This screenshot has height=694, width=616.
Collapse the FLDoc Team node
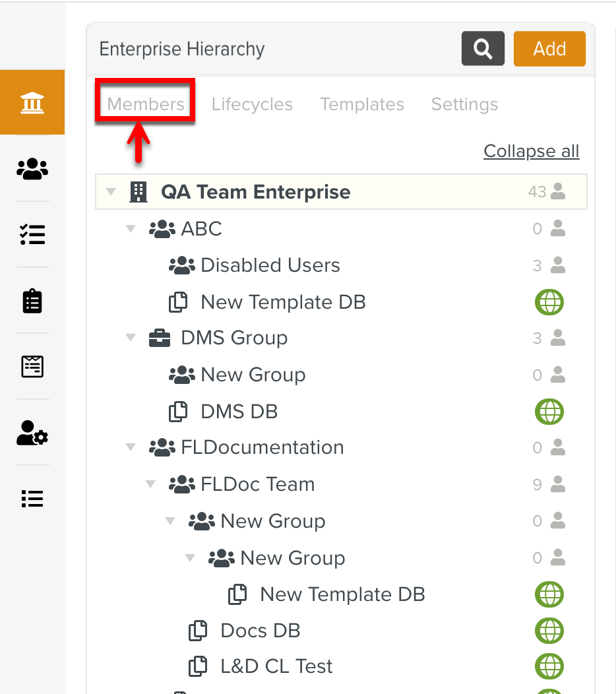(x=150, y=484)
